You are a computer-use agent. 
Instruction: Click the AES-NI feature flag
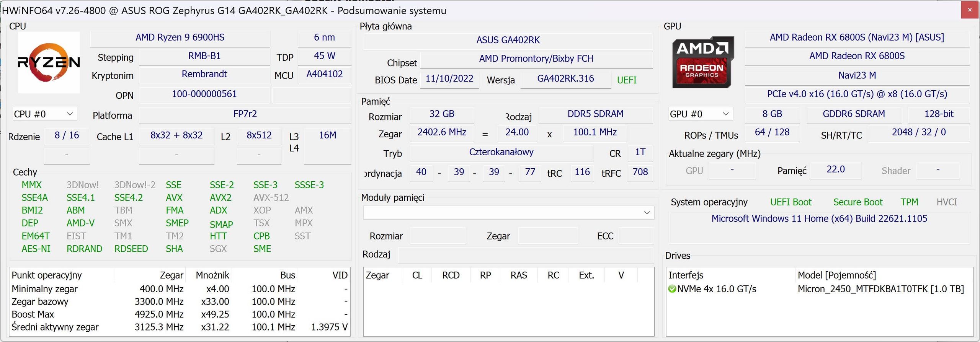(x=36, y=249)
